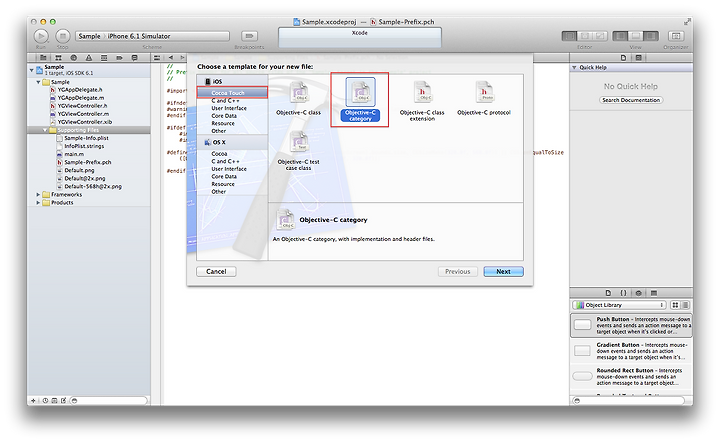Choose Objective-C class template
The height and width of the screenshot is (443, 720).
298,98
